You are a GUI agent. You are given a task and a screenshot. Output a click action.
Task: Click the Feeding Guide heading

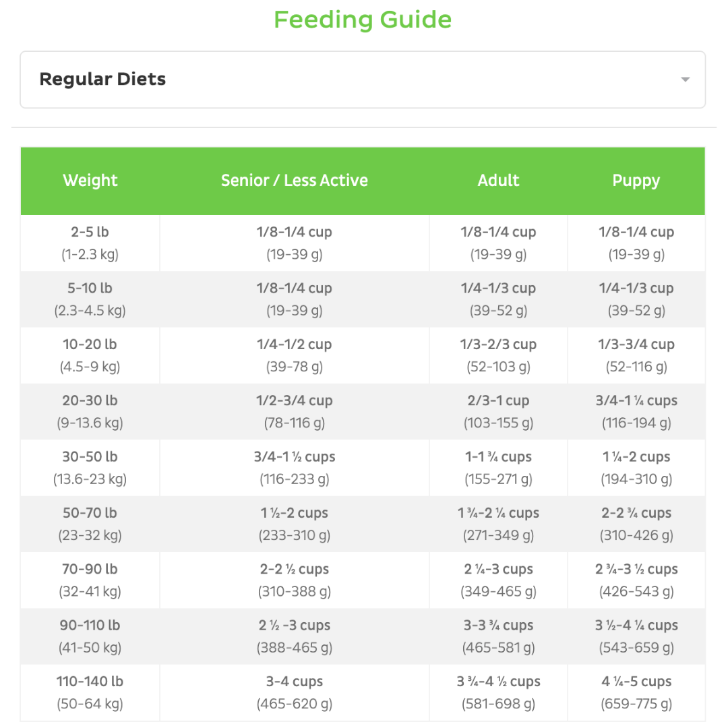coord(363,20)
